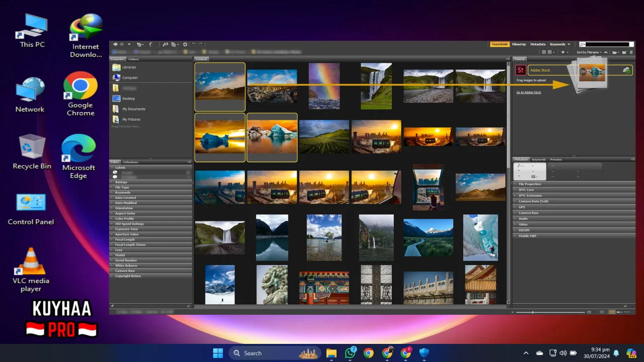Open recent folder icon menu

615,52
